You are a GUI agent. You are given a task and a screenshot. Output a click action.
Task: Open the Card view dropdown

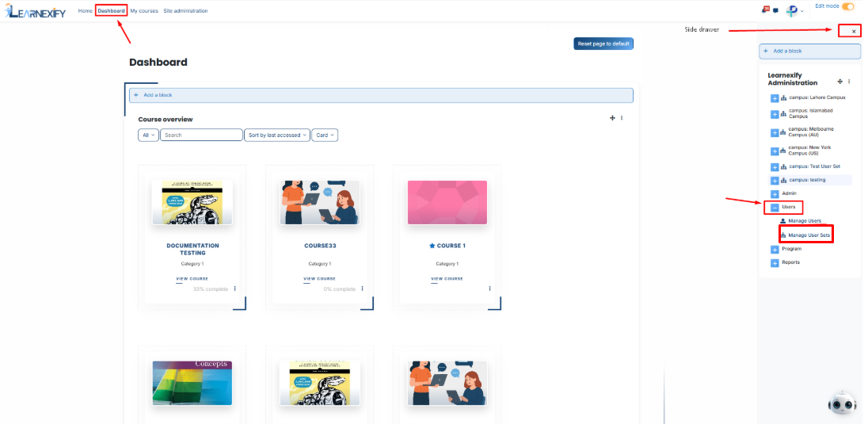point(325,136)
